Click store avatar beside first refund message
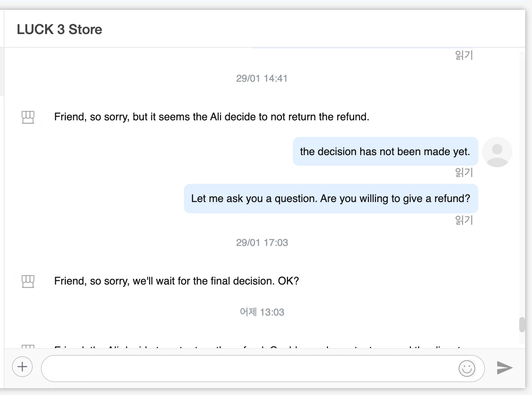Image resolution: width=532 pixels, height=395 pixels. (28, 117)
